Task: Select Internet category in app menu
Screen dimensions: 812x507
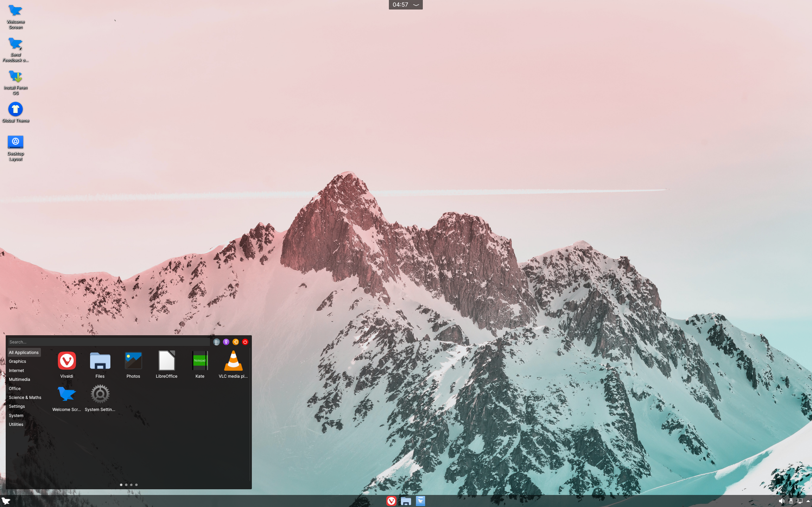Action: click(16, 370)
